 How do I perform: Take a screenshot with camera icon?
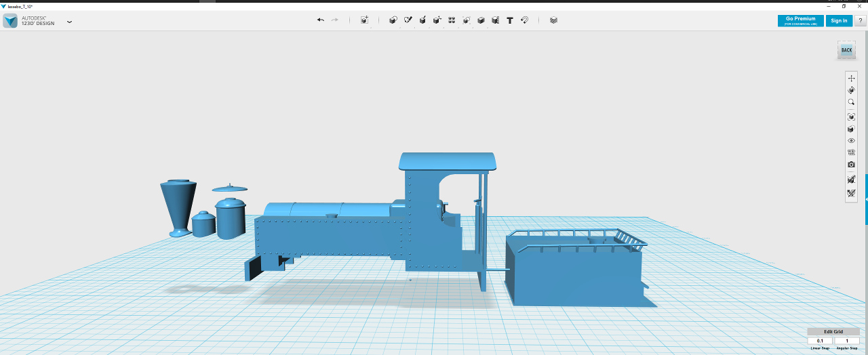[852, 165]
